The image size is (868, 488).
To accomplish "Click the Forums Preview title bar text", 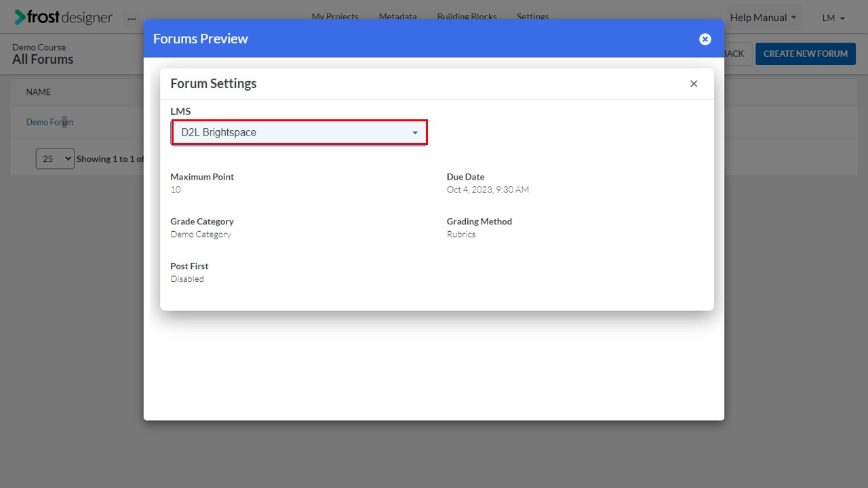I will point(201,39).
